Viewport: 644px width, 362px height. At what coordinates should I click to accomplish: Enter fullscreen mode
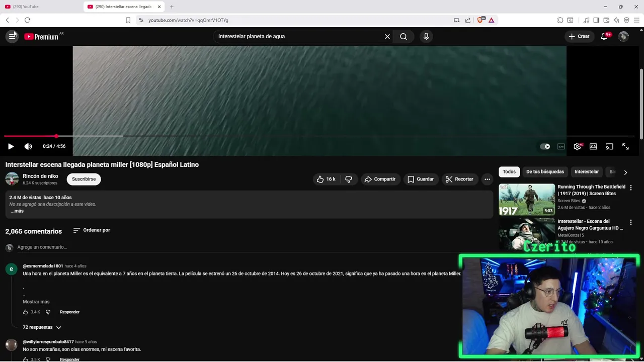coord(625,146)
